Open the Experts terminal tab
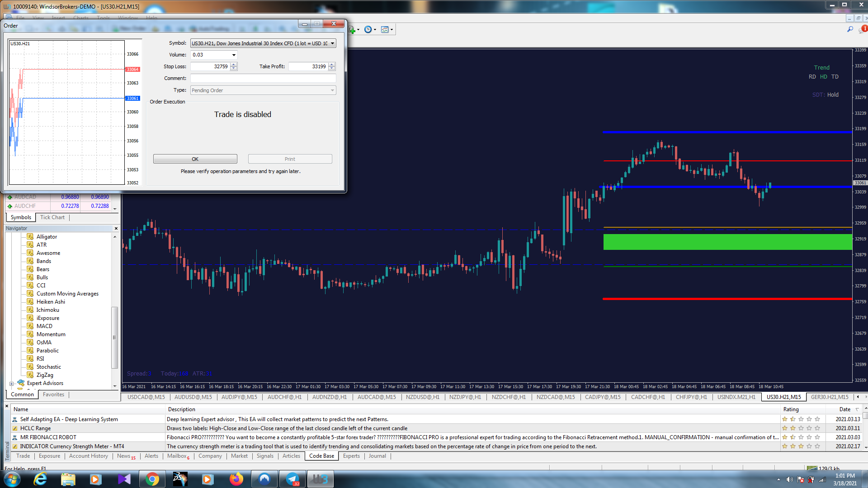The height and width of the screenshot is (488, 868). click(x=351, y=456)
